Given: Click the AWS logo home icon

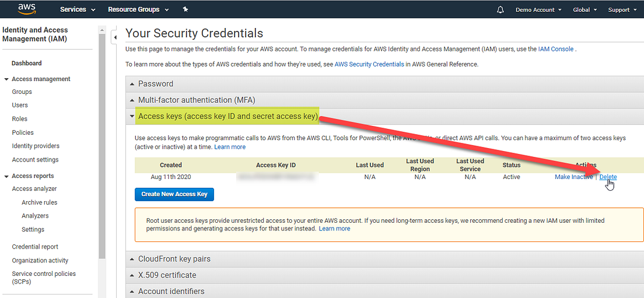Looking at the screenshot, I should (x=27, y=9).
